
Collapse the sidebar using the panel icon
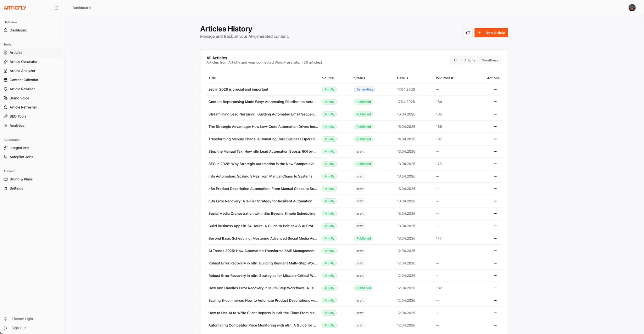click(x=56, y=8)
